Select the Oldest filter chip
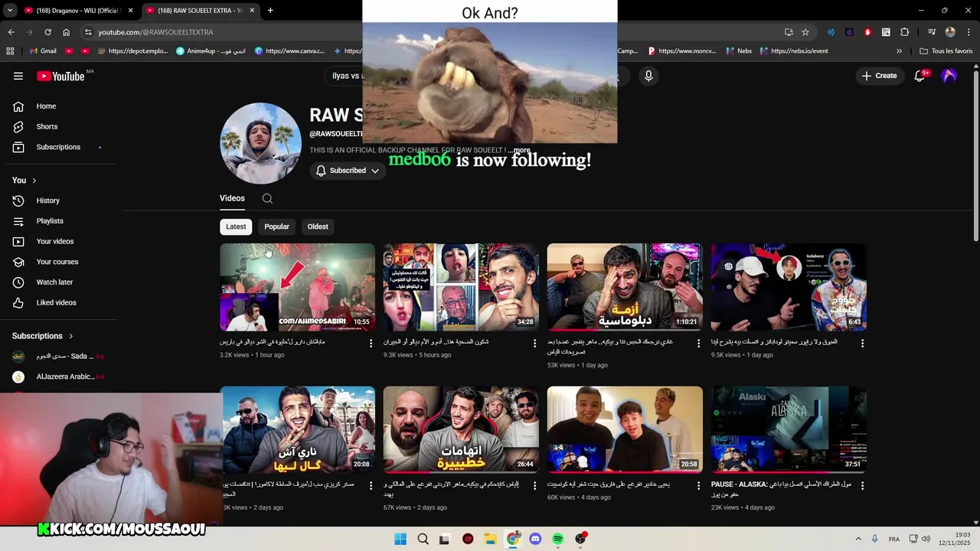Screen dimensions: 980x551 tap(318, 227)
